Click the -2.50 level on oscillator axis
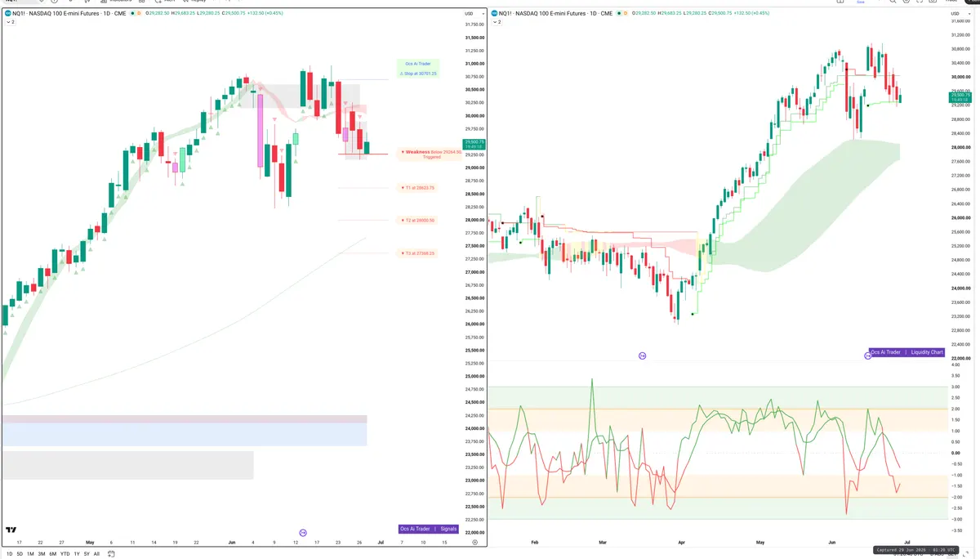Screen dimensions: 980x559 955,508
